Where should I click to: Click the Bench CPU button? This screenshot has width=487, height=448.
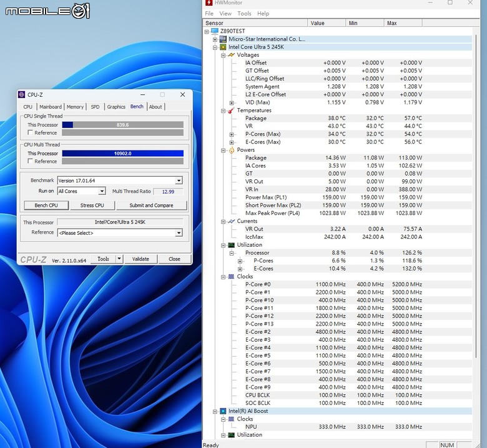click(x=46, y=205)
